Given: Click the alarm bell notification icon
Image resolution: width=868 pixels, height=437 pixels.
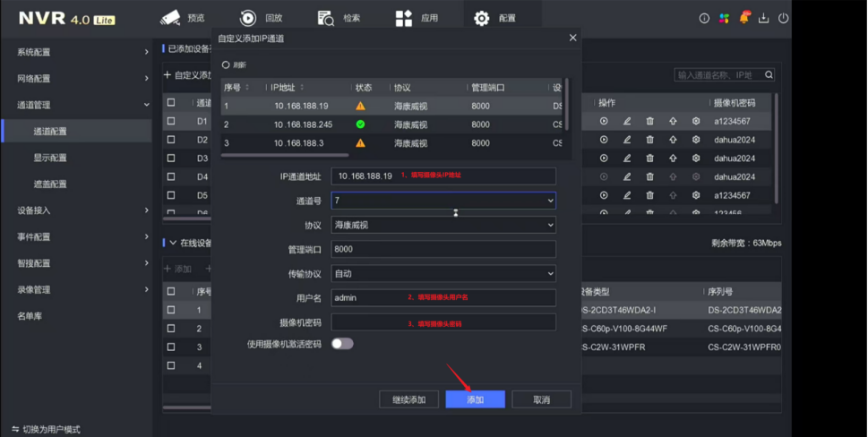Looking at the screenshot, I should [743, 18].
